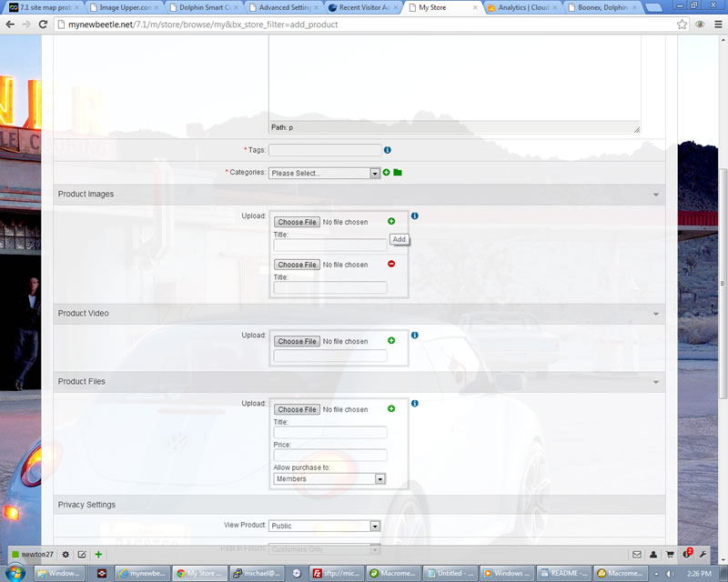
Task: Click the Tags input field
Action: point(325,150)
